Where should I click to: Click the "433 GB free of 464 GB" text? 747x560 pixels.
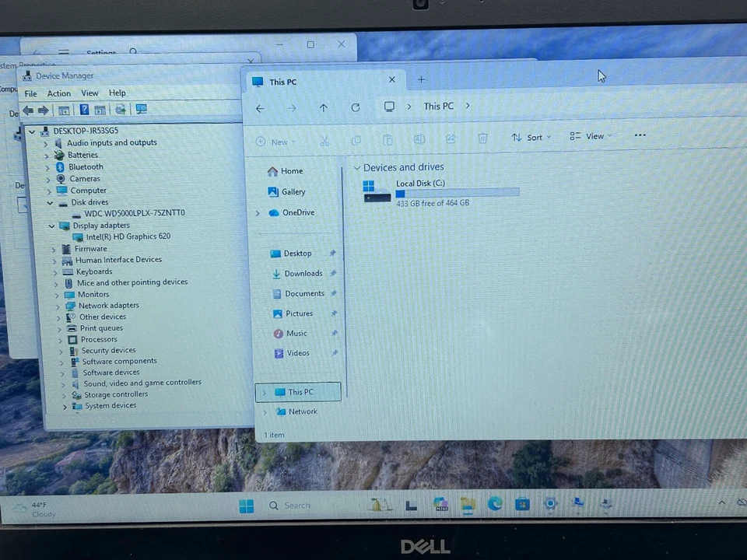pyautogui.click(x=433, y=203)
